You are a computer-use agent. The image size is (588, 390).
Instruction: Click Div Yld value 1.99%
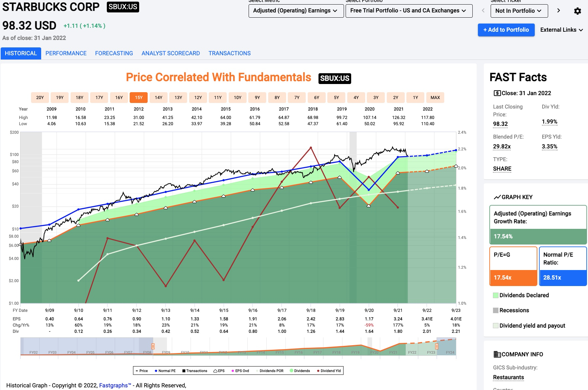coord(549,122)
